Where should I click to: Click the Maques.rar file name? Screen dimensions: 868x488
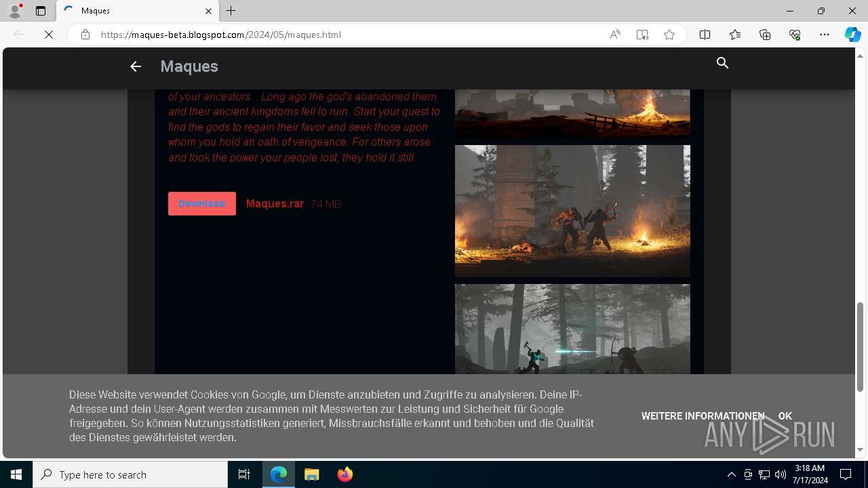[x=275, y=203]
